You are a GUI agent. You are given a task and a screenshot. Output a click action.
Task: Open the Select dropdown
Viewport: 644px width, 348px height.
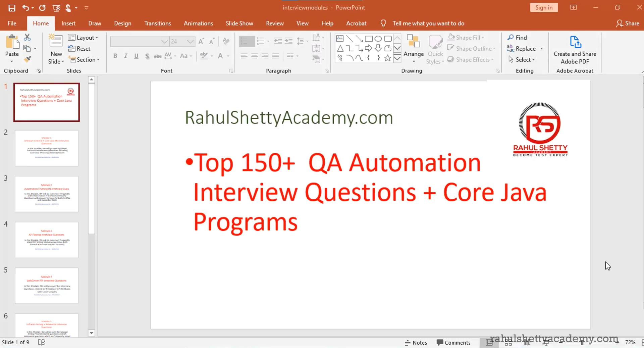click(x=522, y=59)
